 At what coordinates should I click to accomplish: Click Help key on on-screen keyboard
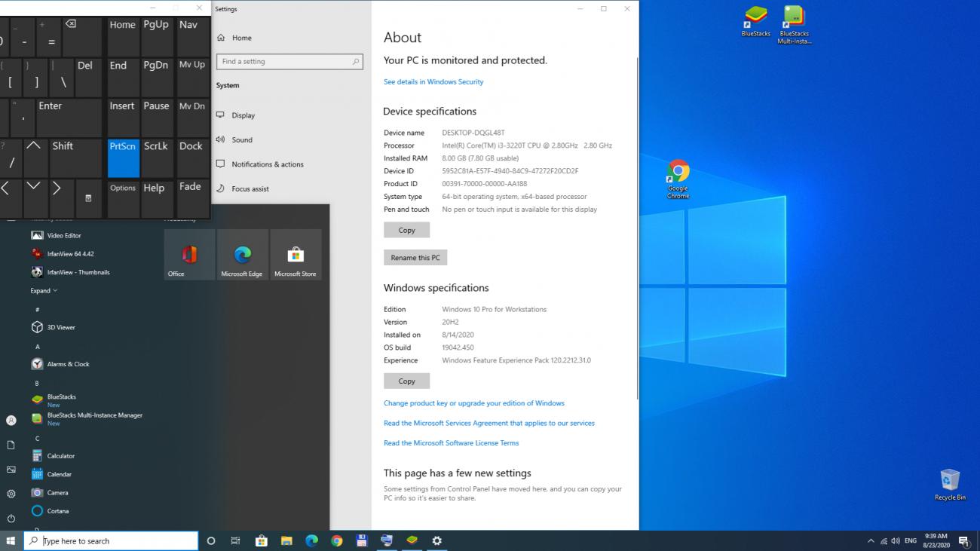pos(157,199)
